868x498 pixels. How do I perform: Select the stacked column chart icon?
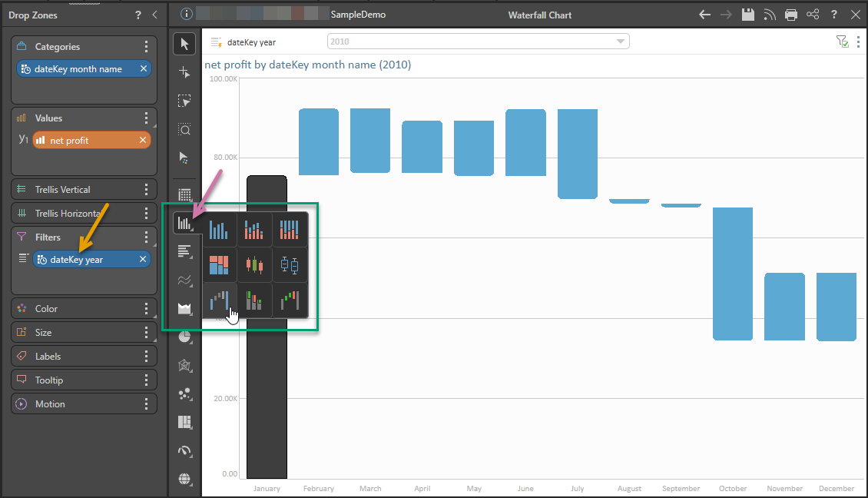254,230
